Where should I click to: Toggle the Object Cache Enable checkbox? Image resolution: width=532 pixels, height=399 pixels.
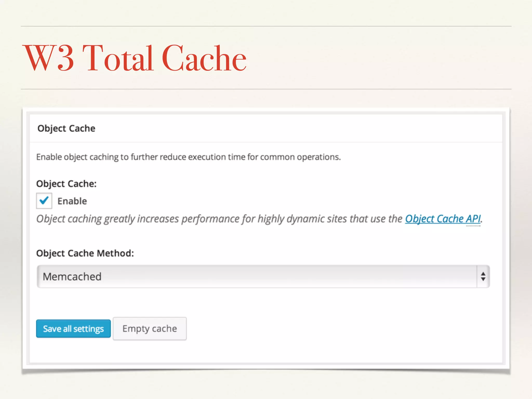tap(44, 201)
